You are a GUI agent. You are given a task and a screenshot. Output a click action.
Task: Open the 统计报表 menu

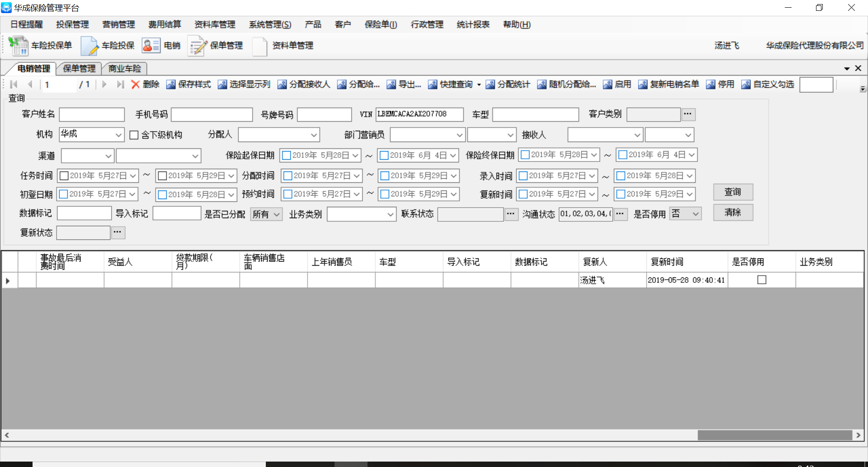pyautogui.click(x=473, y=24)
